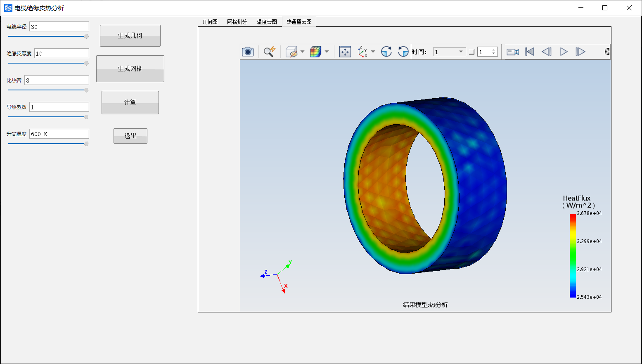Viewport: 642px width, 364px height.
Task: Step forward one animation frame
Action: click(580, 52)
